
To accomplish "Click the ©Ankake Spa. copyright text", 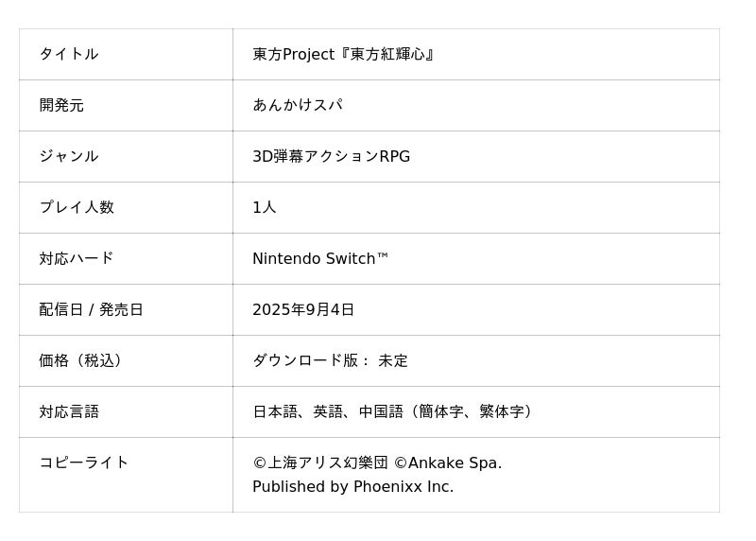I will (x=448, y=463).
